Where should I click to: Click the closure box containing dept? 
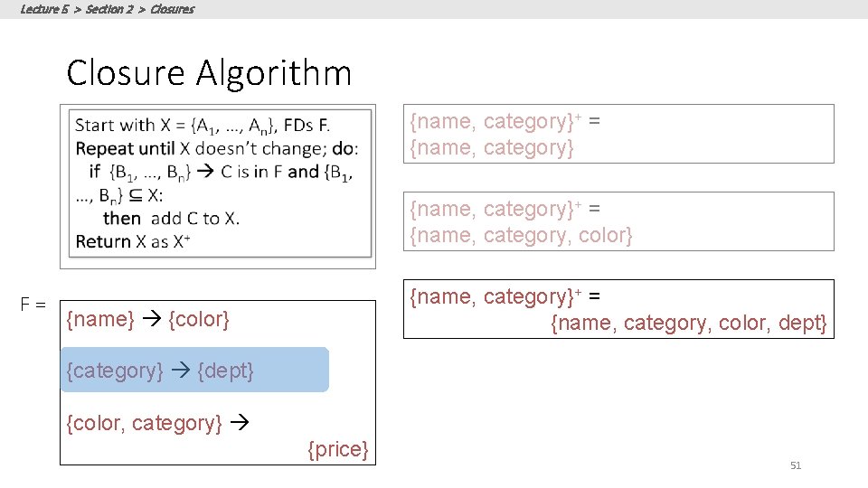coord(618,309)
